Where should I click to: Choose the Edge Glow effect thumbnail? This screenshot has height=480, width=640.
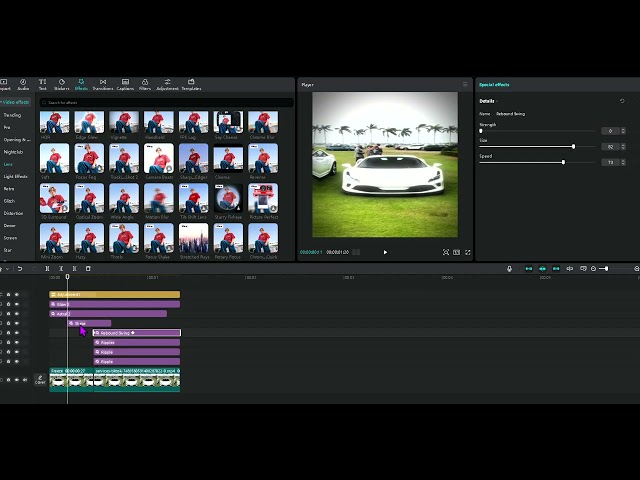[x=89, y=122]
